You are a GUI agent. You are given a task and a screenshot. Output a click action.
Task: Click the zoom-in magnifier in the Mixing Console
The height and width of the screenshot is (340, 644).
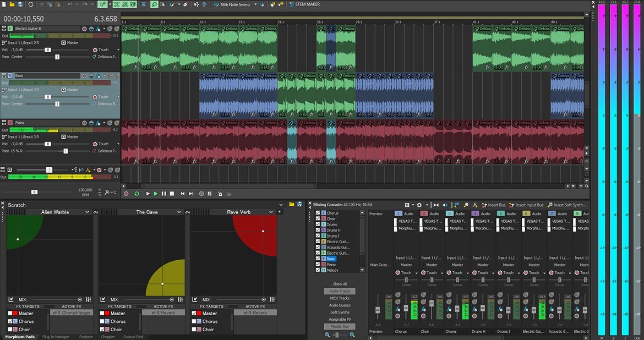click(352, 334)
